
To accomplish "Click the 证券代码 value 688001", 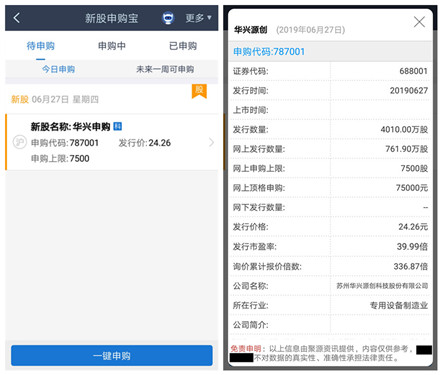I will [413, 71].
